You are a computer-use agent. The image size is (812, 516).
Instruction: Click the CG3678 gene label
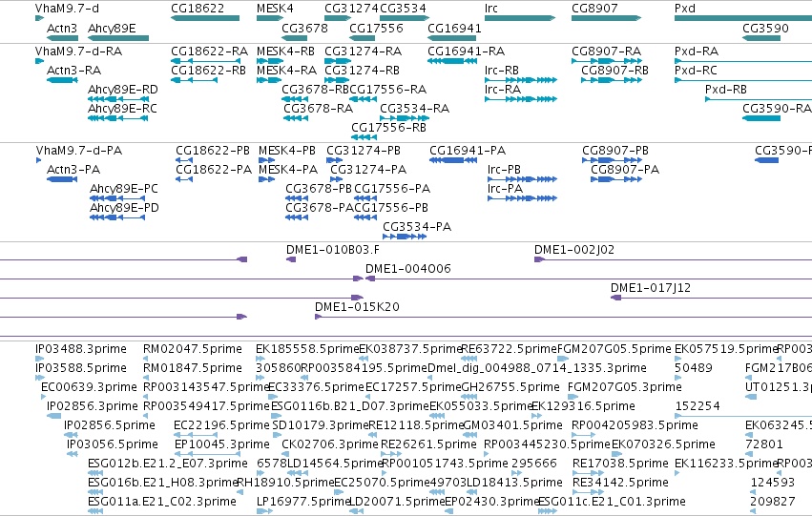click(304, 28)
